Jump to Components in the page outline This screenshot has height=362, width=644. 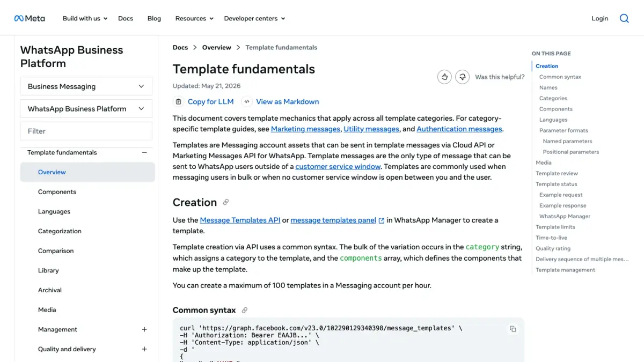[556, 109]
